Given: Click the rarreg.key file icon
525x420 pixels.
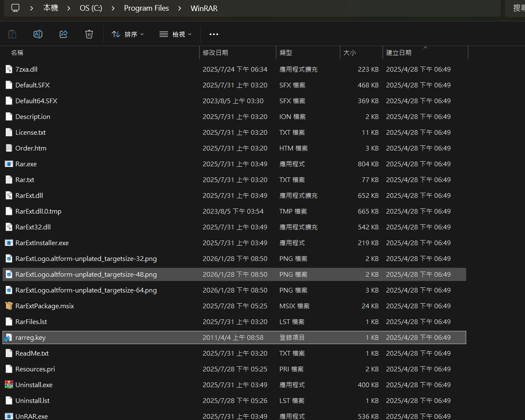Looking at the screenshot, I should coord(9,337).
